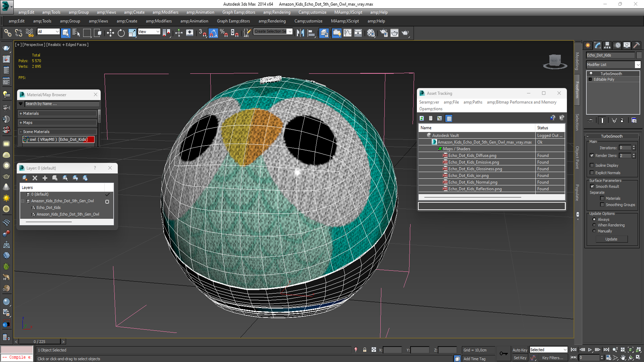The image size is (644, 362).
Task: Select the Move tool
Action: coord(110,33)
